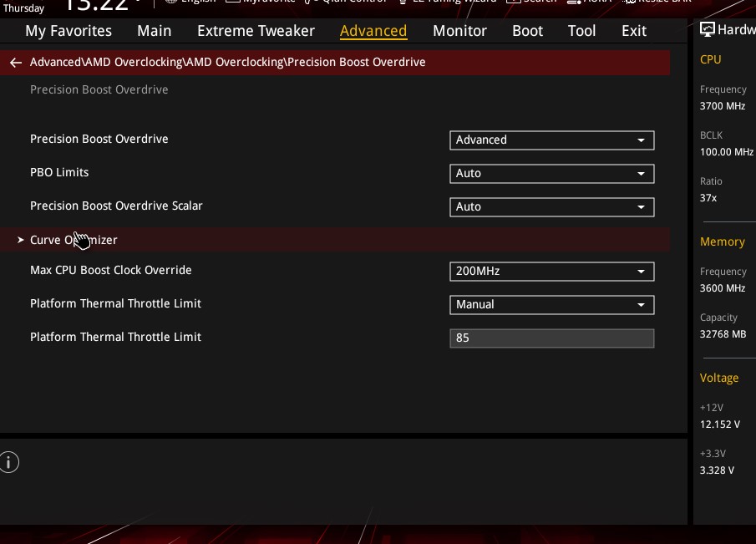Viewport: 756px width, 544px height.
Task: Expand the Curve Optimizer section
Action: (x=74, y=240)
